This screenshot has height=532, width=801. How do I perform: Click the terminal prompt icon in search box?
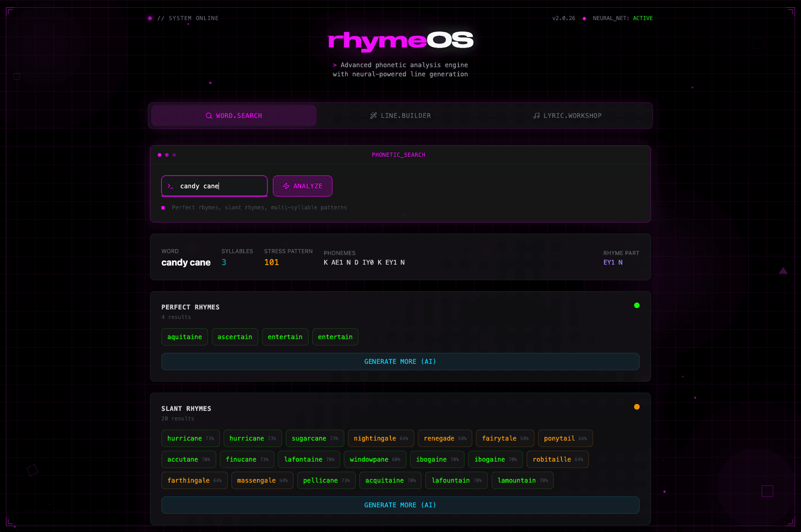click(171, 186)
